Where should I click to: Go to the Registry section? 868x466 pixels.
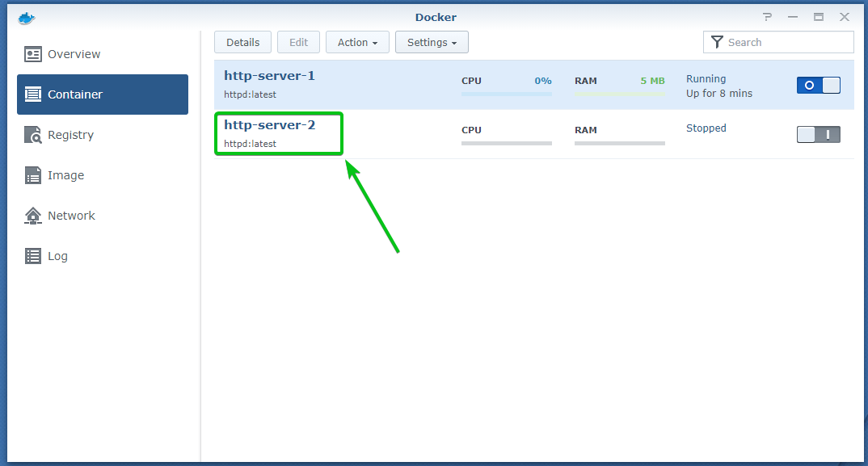click(103, 135)
